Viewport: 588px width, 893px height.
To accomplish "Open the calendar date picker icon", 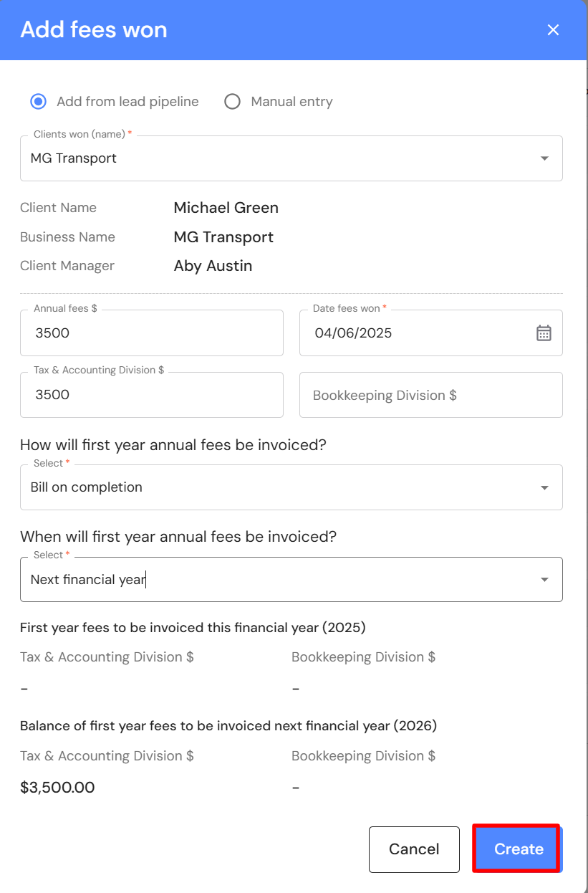I will coord(544,333).
